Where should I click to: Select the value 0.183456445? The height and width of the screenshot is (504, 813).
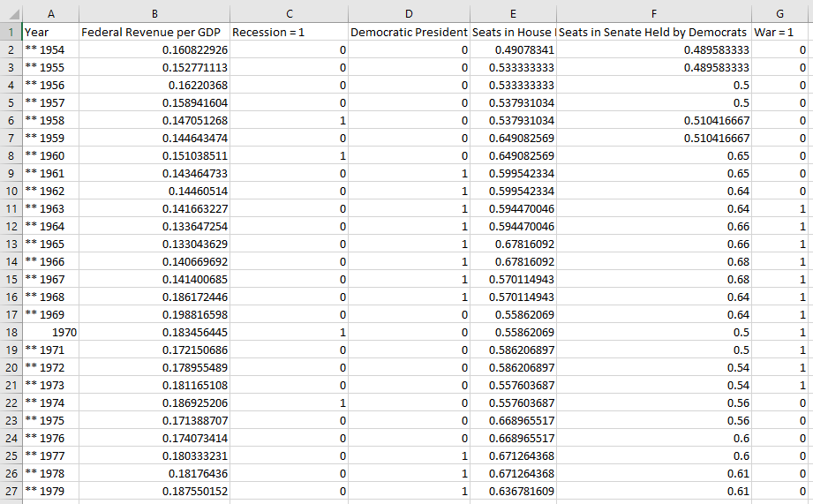pyautogui.click(x=154, y=332)
